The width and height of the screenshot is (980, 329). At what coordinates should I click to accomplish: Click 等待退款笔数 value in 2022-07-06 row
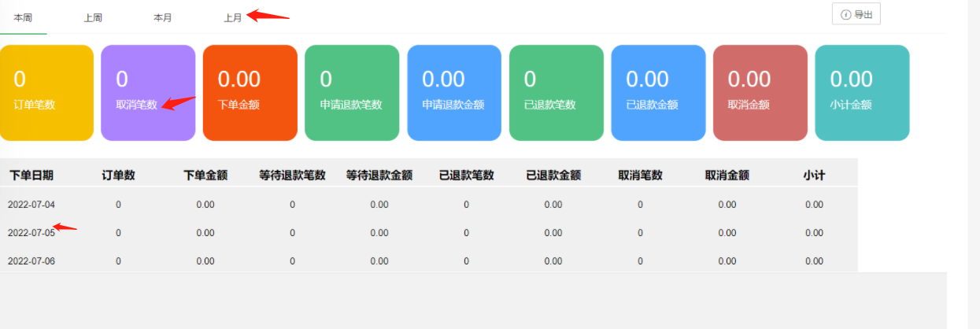click(292, 261)
